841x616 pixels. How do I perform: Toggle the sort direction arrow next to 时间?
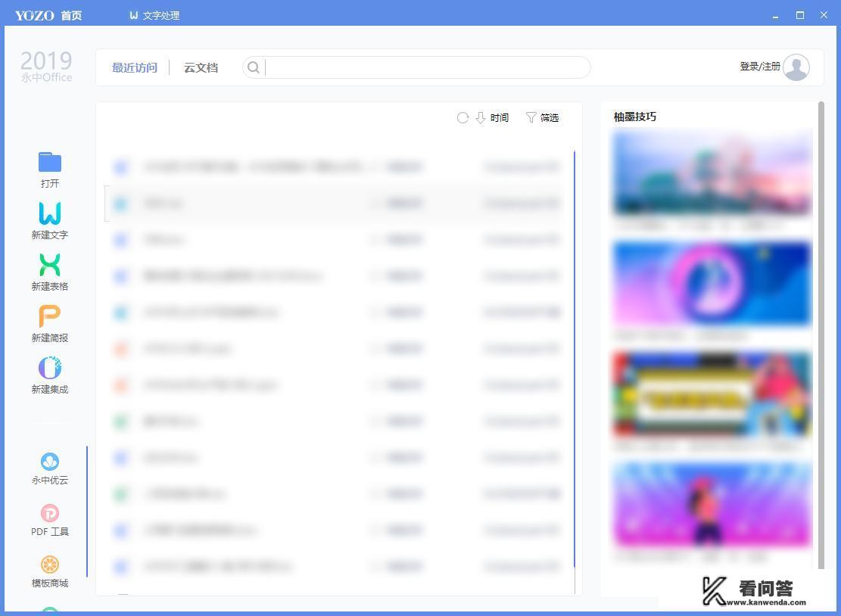(x=480, y=118)
